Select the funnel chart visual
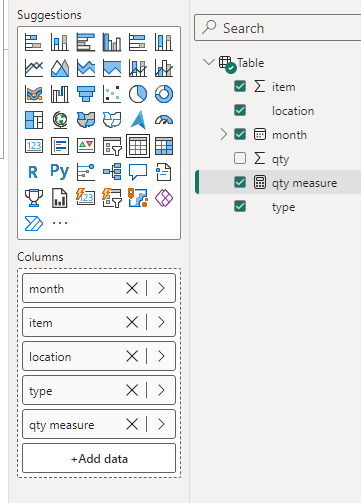 tap(86, 94)
